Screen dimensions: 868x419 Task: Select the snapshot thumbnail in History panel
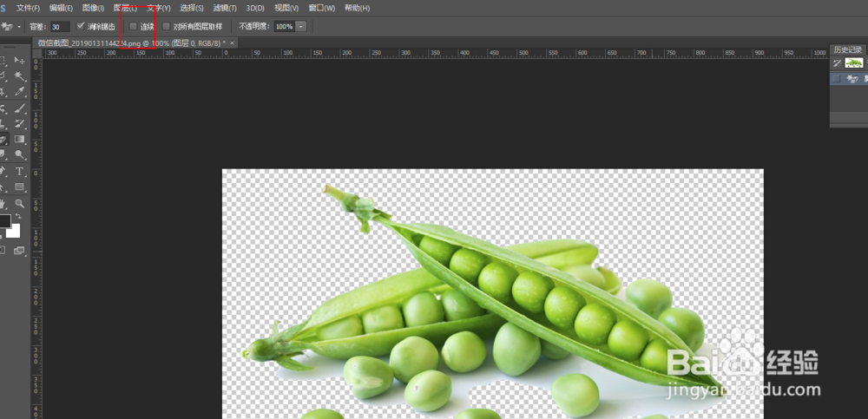click(x=853, y=63)
